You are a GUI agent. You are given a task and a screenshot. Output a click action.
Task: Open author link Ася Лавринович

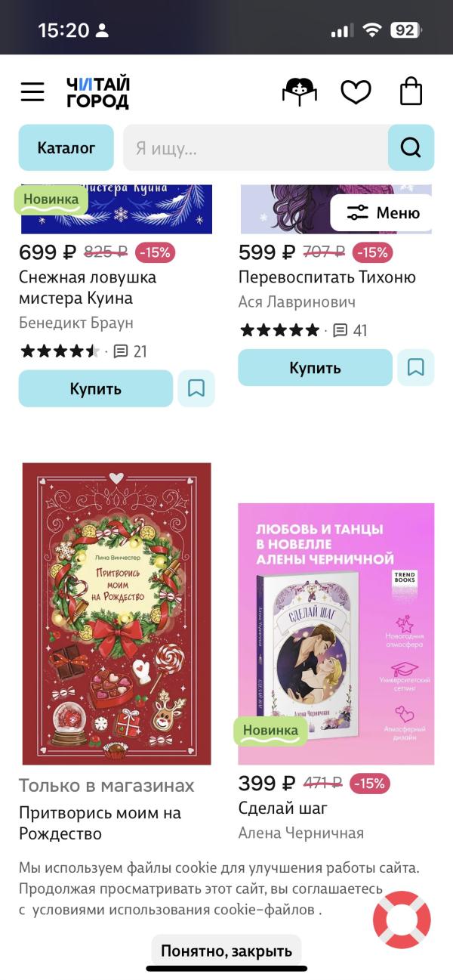pyautogui.click(x=297, y=301)
